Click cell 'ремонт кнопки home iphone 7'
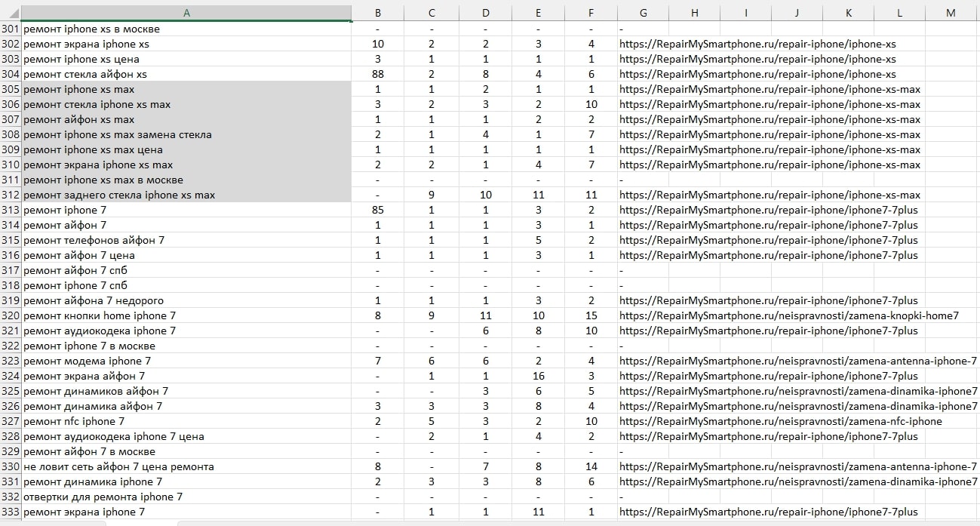 187,315
